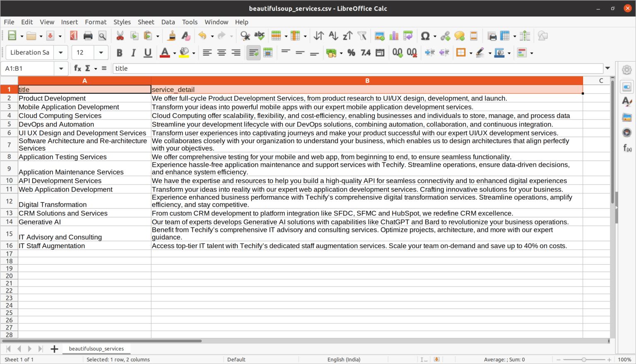Toggle Italic formatting
This screenshot has height=364, width=636.
133,53
